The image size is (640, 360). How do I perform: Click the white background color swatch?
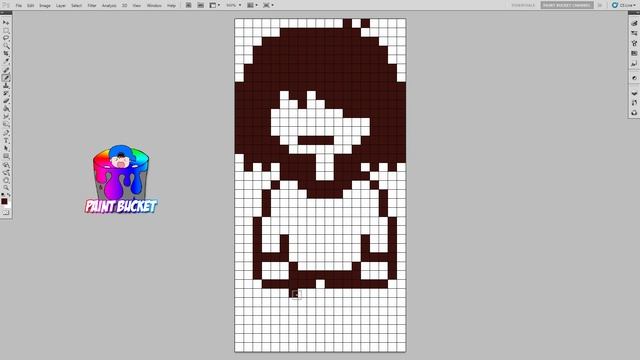click(x=8, y=205)
